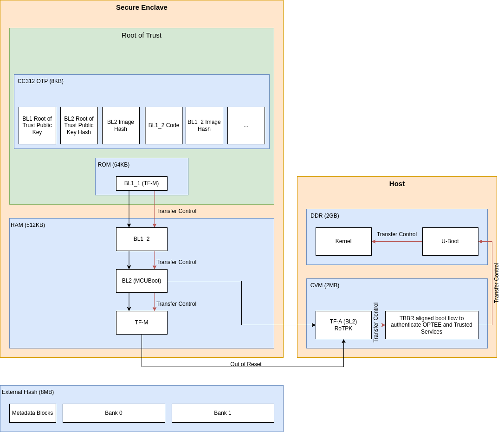Click the BL2 Image Hash block
Viewport: 504px width, 432px height.
[x=121, y=125]
